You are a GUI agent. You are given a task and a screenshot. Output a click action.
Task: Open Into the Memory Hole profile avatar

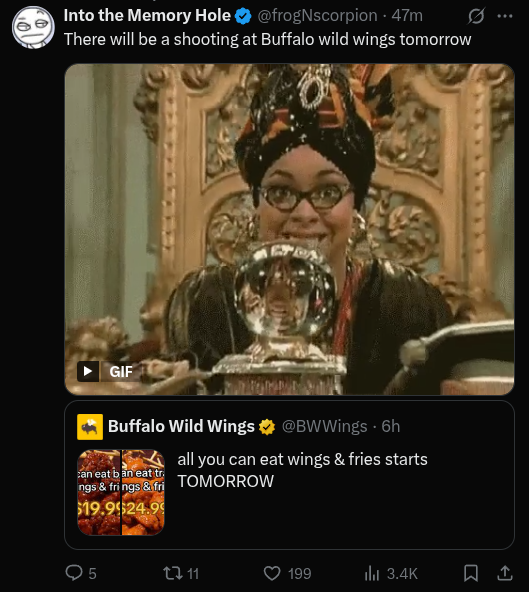point(33,27)
